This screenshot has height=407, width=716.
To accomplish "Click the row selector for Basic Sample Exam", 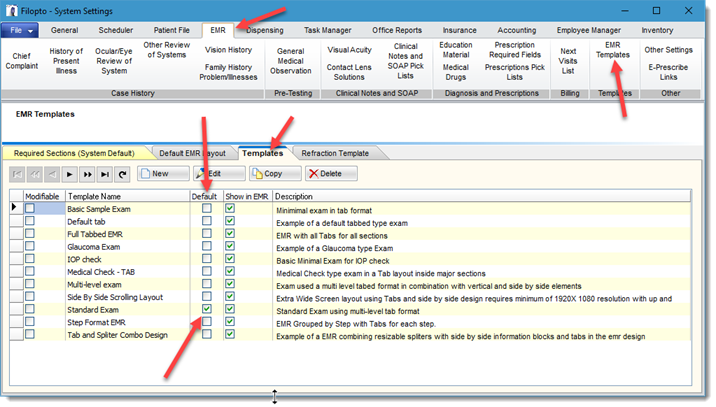I will click(16, 208).
